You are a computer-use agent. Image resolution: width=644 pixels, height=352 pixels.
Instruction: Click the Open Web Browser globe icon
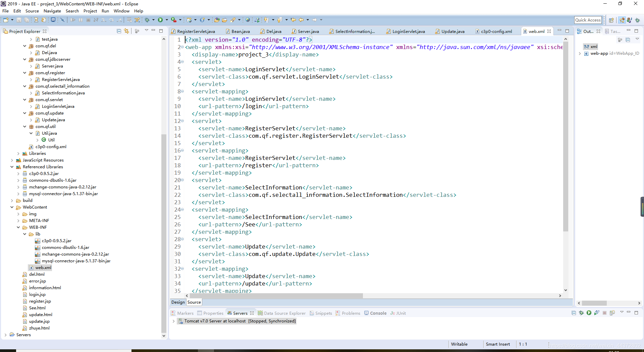pyautogui.click(x=248, y=20)
